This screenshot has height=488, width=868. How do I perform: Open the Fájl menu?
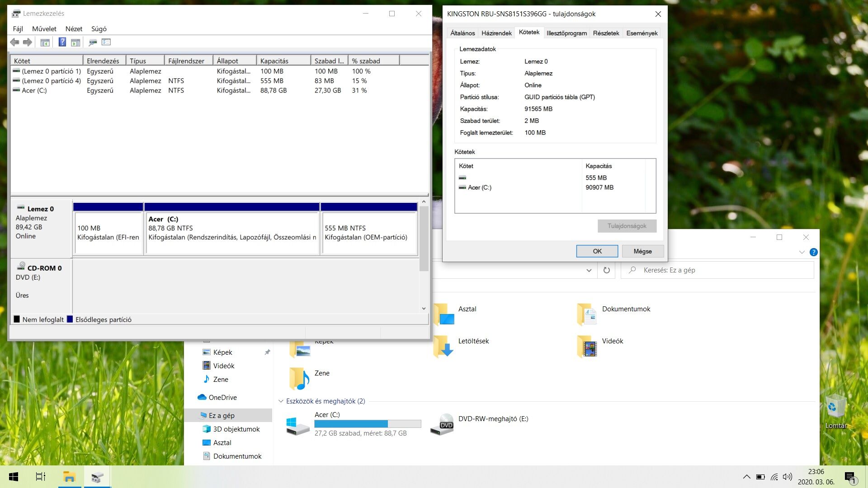(18, 28)
